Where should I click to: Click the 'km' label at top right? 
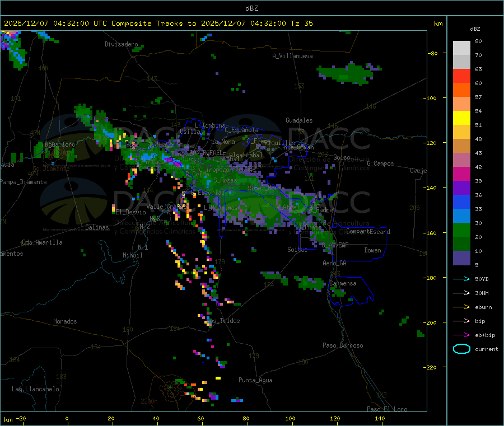click(438, 24)
